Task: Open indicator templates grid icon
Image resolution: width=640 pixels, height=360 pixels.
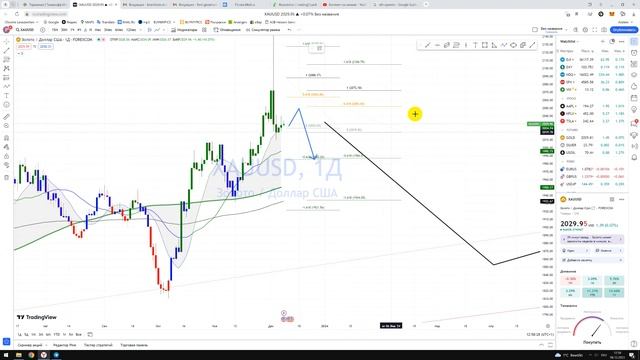Action: click(204, 30)
